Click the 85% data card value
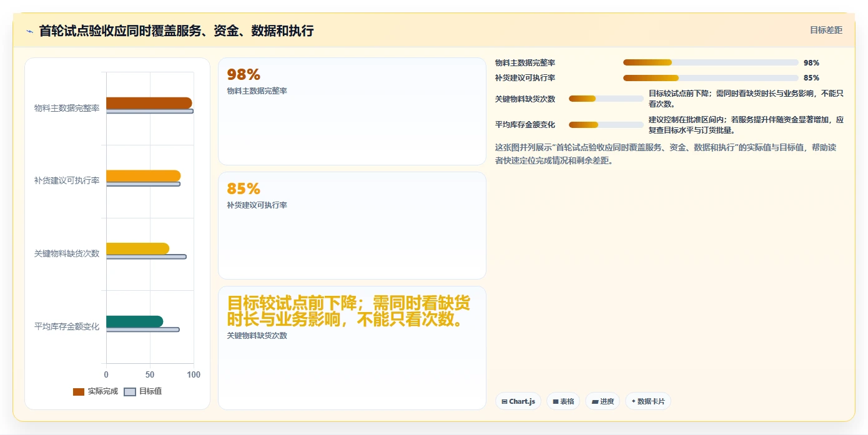This screenshot has width=868, height=435. [244, 188]
